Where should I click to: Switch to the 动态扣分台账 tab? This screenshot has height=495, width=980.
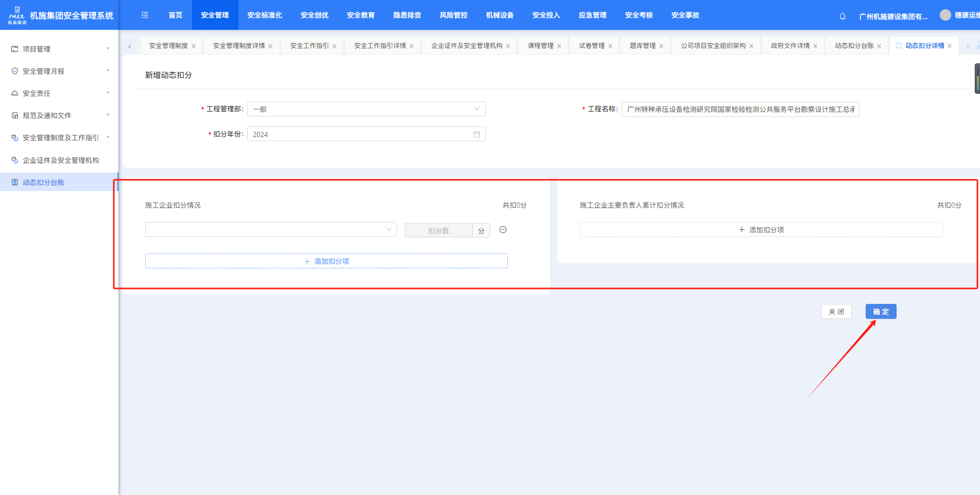854,46
